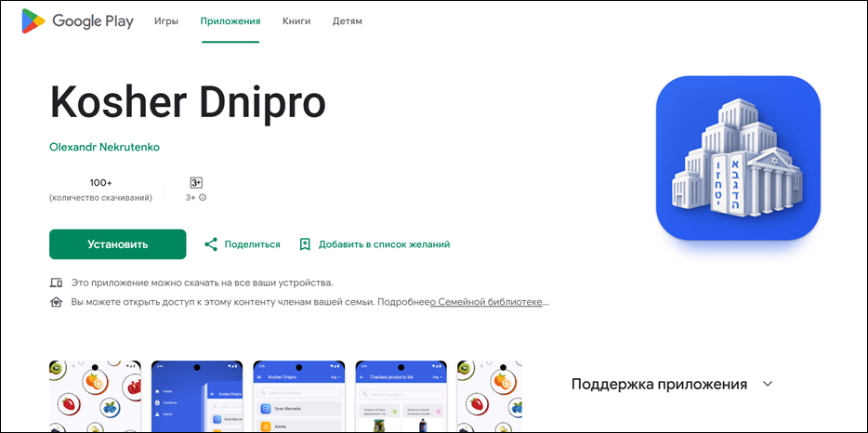Click the share icon
868x433 pixels.
pyautogui.click(x=210, y=244)
